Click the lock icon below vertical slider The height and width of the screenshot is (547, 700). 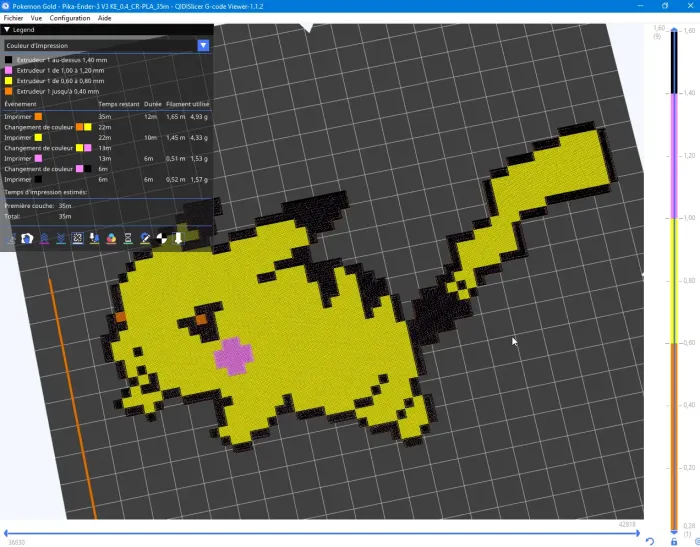point(674,542)
